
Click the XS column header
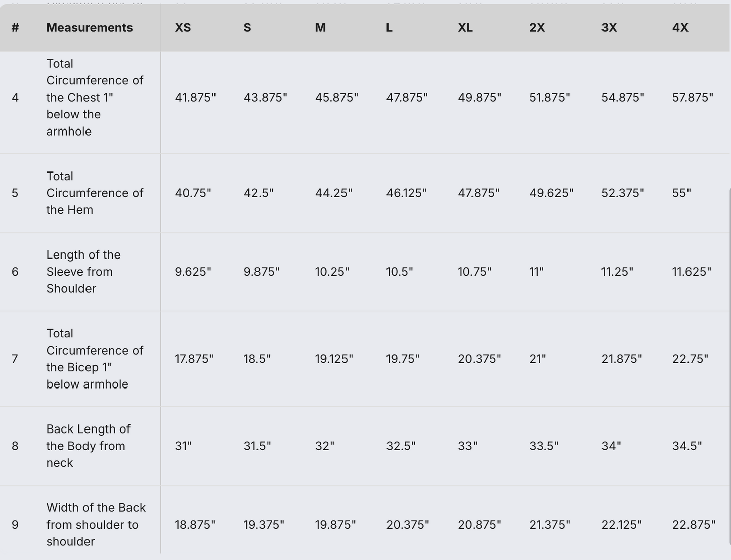pos(183,28)
